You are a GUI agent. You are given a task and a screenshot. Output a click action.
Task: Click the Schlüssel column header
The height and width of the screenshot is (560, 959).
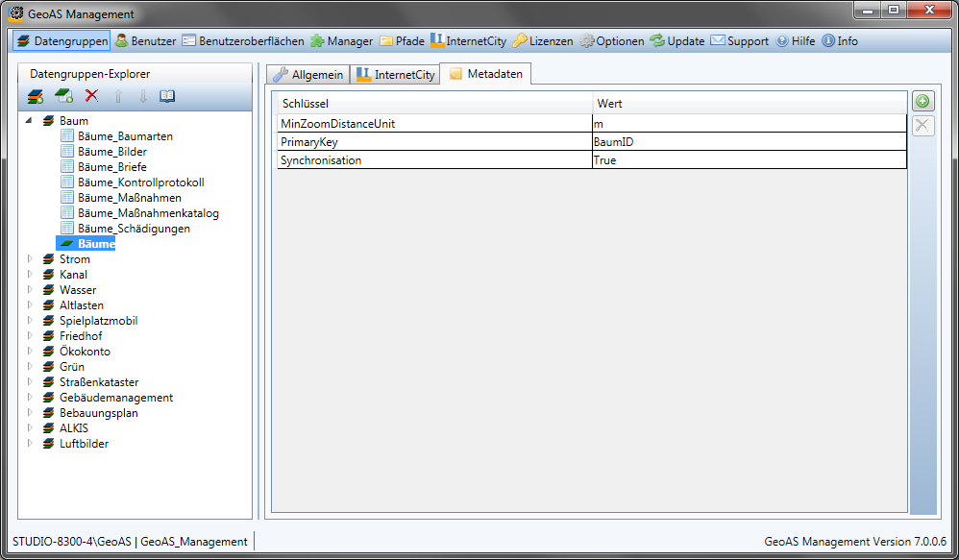pos(435,104)
